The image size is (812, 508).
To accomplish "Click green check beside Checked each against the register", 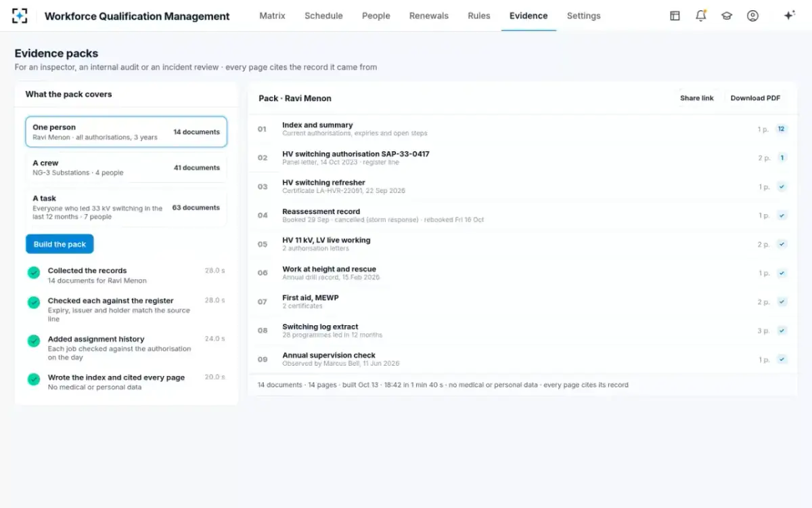I will [x=34, y=302].
